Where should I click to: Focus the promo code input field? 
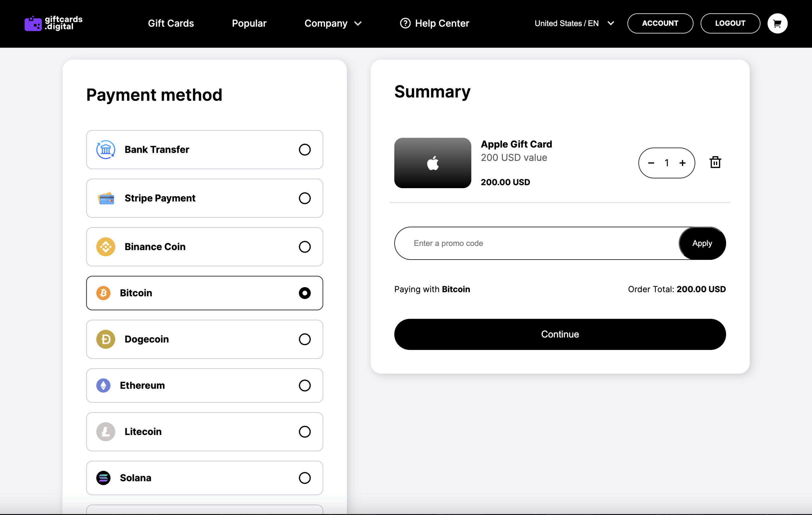tap(536, 243)
